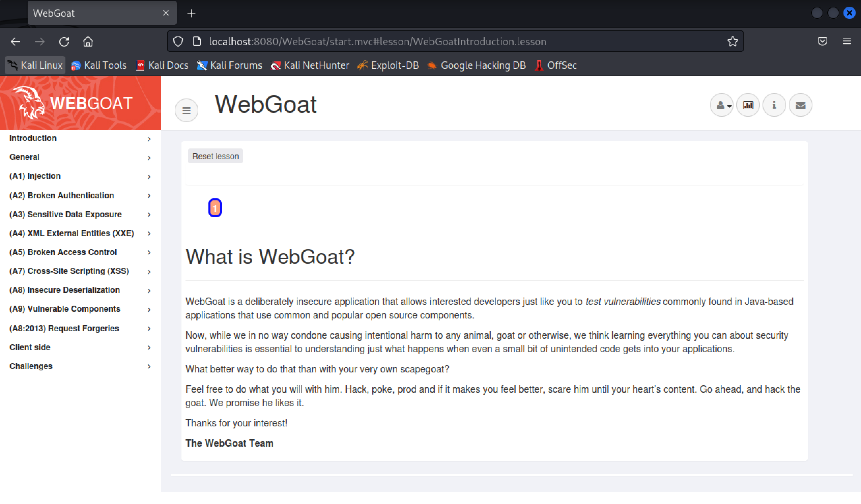The height and width of the screenshot is (504, 861).
Task: Select lesson page 1 indicator
Action: pyautogui.click(x=215, y=208)
